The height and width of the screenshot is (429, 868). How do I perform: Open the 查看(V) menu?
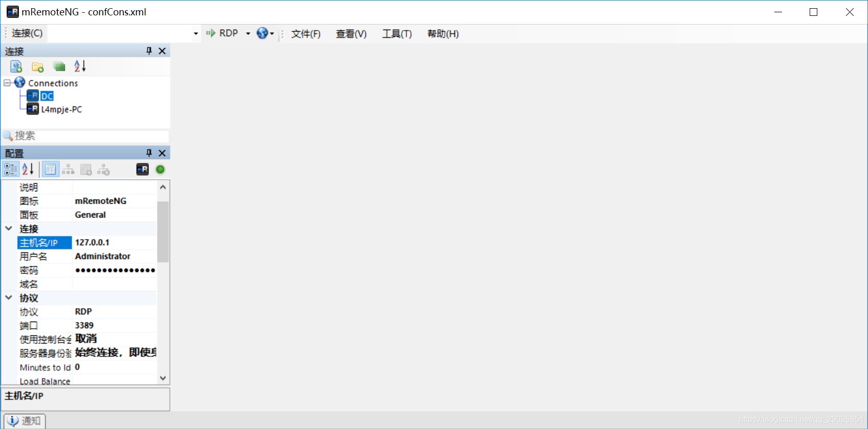pos(351,34)
